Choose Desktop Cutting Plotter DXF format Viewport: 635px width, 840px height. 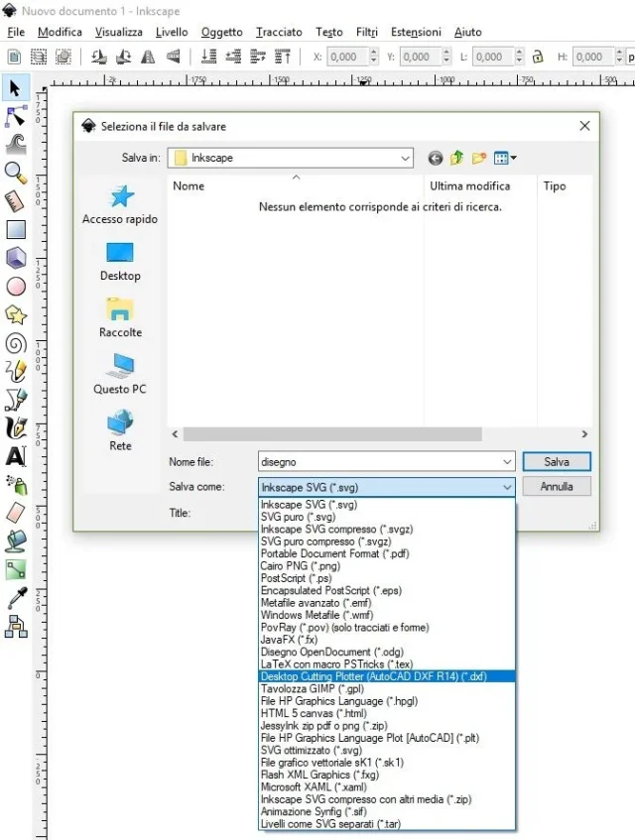coord(387,676)
